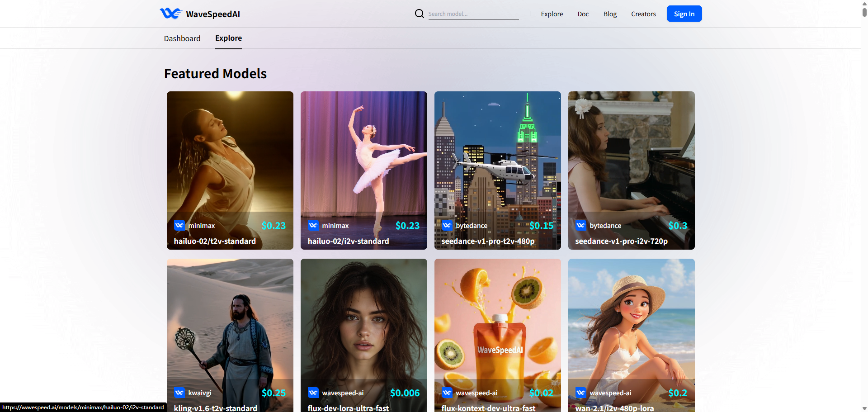868x412 pixels.
Task: Click the $0.25 price on kling card
Action: (274, 393)
